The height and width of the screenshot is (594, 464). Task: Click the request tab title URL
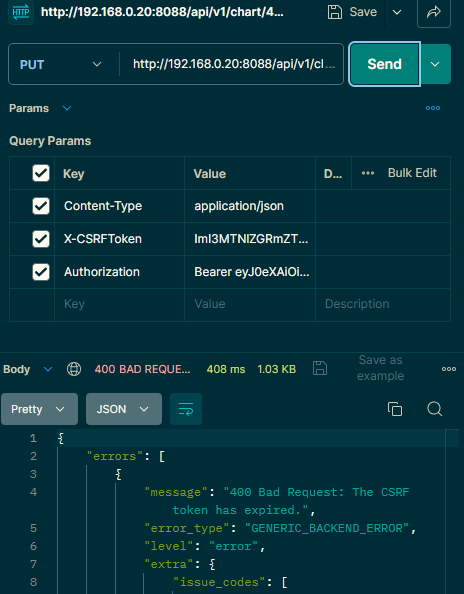(x=162, y=12)
